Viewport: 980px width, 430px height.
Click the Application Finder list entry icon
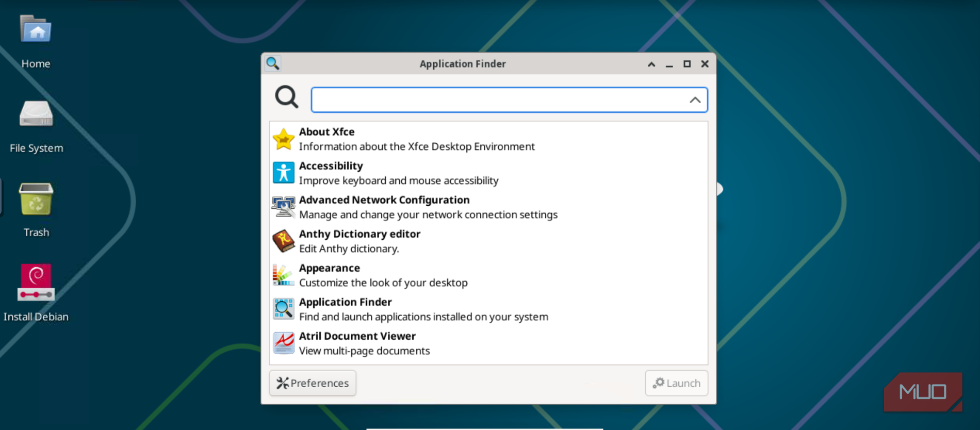(283, 309)
